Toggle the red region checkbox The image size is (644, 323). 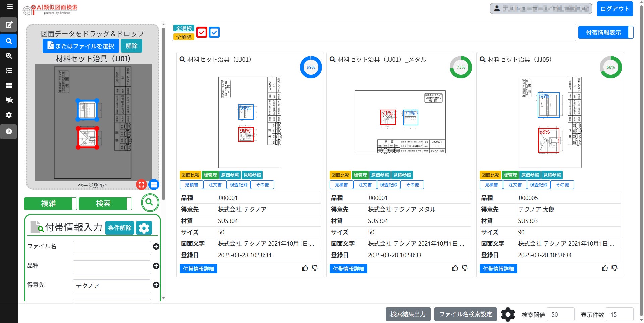click(202, 32)
